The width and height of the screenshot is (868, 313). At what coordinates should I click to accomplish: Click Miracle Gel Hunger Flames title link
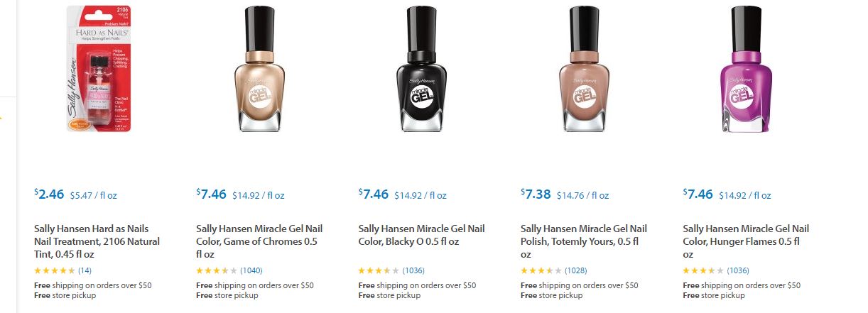(x=745, y=241)
